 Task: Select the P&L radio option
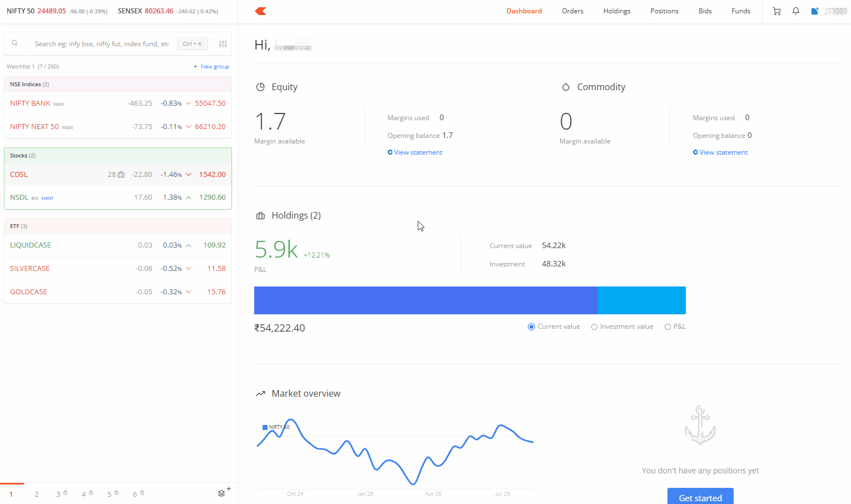(x=667, y=327)
